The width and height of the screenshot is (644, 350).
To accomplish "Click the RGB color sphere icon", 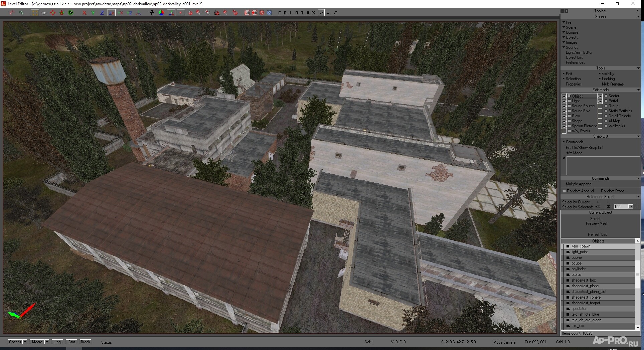I will click(x=161, y=13).
